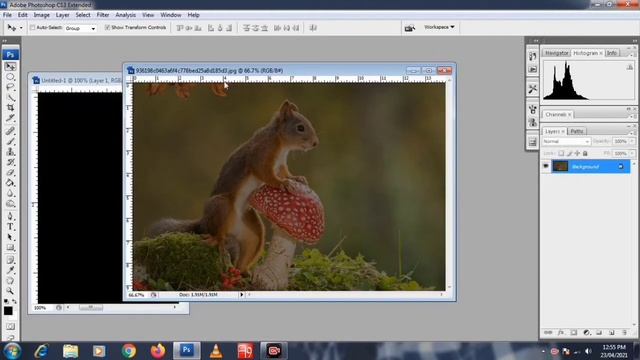The height and width of the screenshot is (360, 640).
Task: Click the link layers icon
Action: pyautogui.click(x=548, y=333)
